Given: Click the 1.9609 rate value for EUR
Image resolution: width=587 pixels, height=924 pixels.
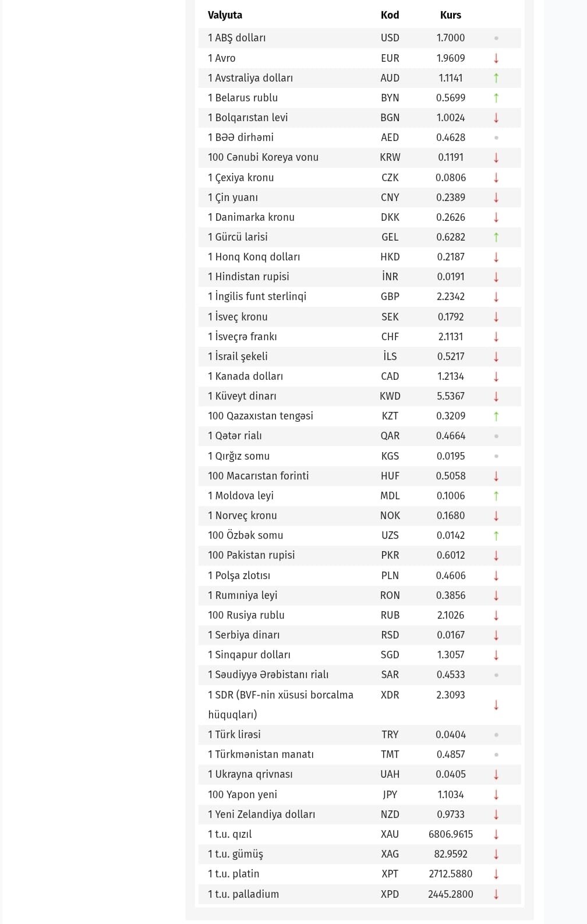Looking at the screenshot, I should click(x=451, y=58).
